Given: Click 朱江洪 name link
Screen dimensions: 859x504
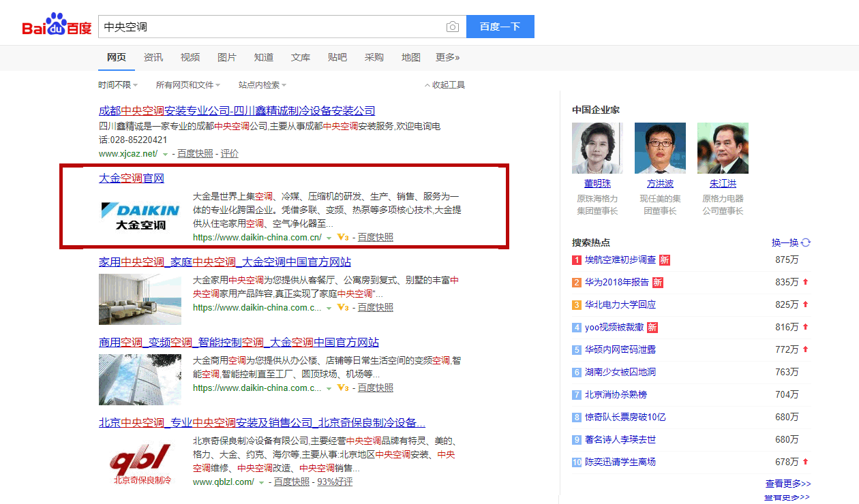Looking at the screenshot, I should point(723,184).
